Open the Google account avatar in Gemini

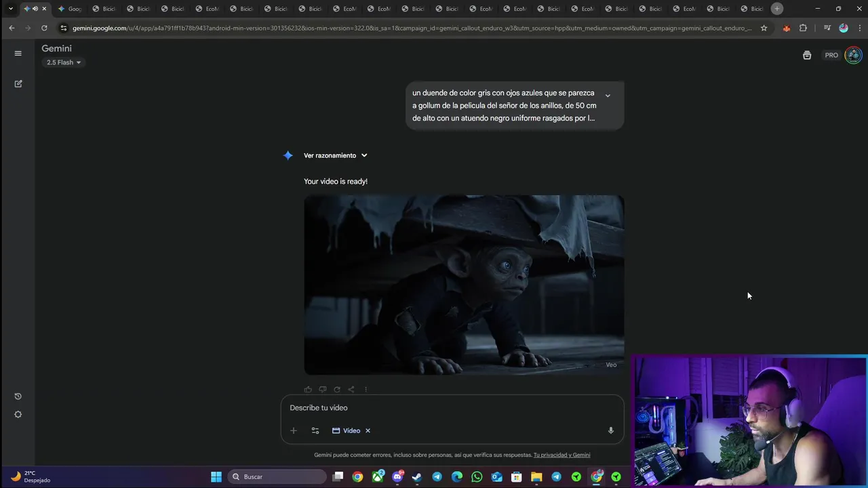pyautogui.click(x=853, y=56)
